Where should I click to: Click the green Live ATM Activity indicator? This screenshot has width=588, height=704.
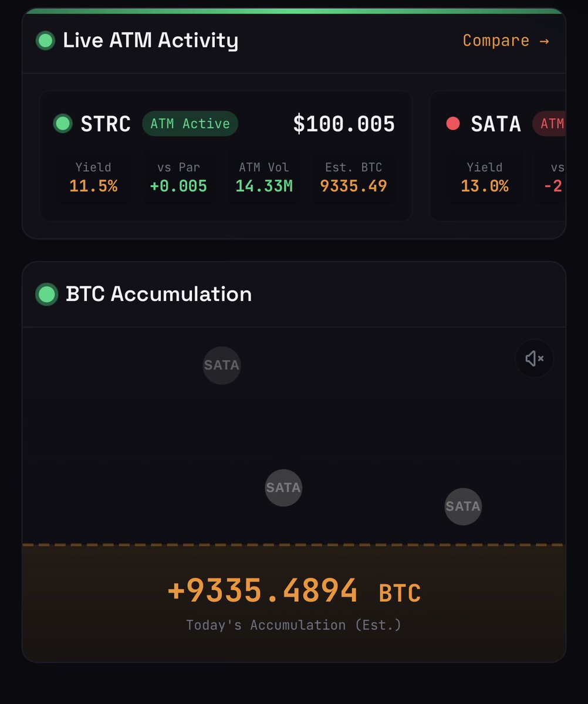click(x=45, y=40)
